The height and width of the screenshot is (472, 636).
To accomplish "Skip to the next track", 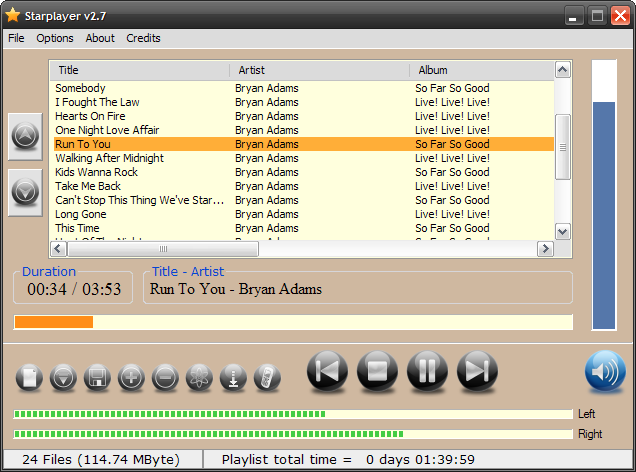I will pos(477,372).
